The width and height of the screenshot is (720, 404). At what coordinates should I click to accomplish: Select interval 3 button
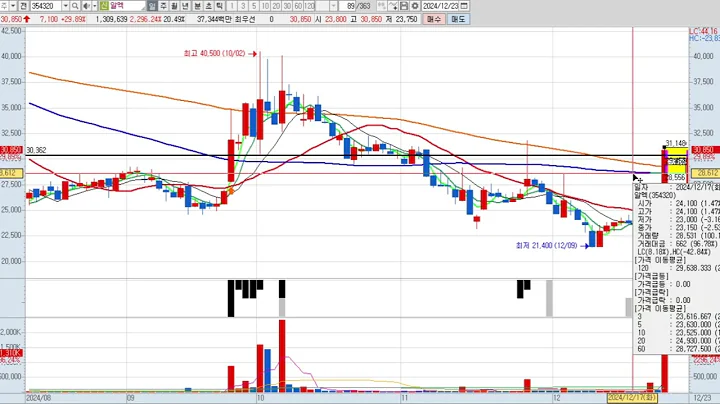pyautogui.click(x=243, y=6)
